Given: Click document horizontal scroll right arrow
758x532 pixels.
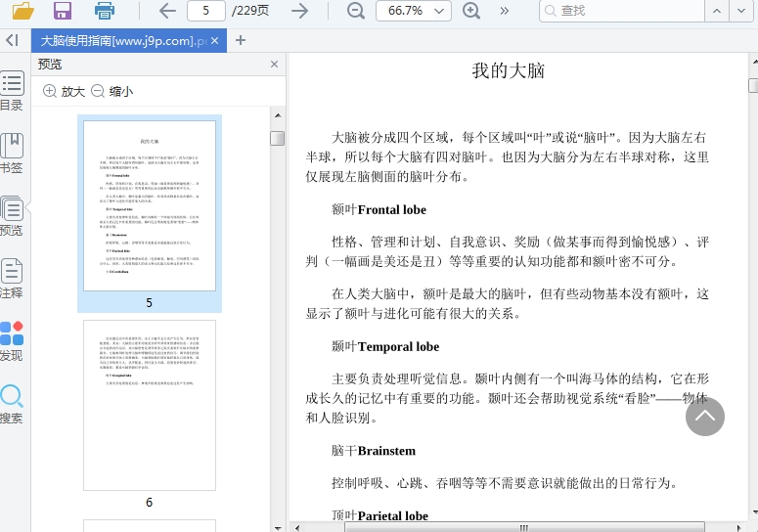Looking at the screenshot, I should [738, 528].
